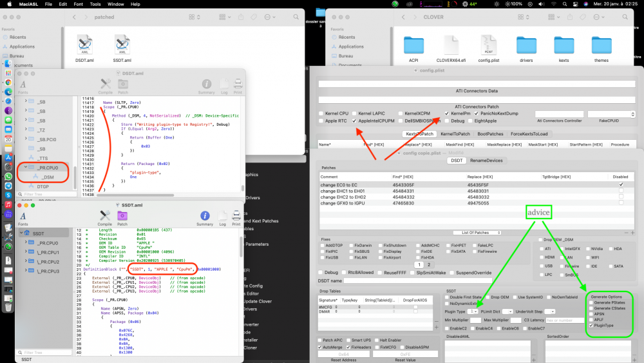Open the Patch tool in DSDT.aml window
The height and width of the screenshot is (363, 644).
(123, 86)
